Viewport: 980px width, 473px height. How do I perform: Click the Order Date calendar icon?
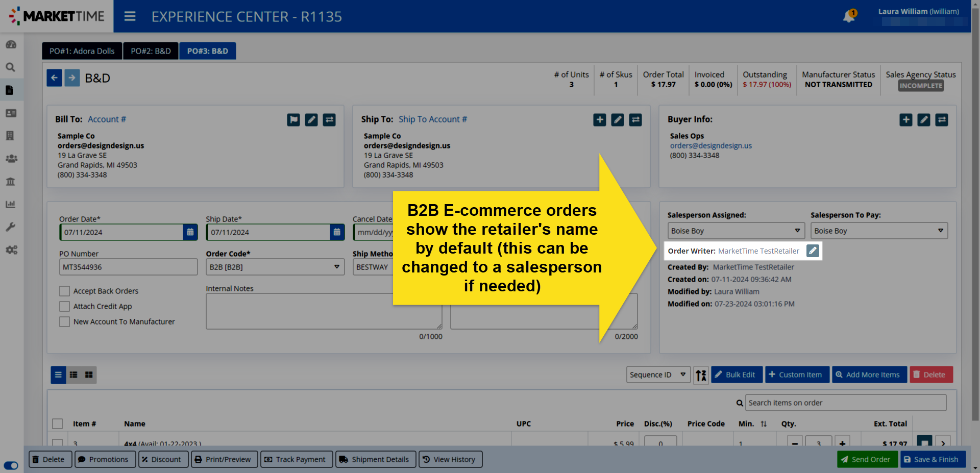click(190, 232)
